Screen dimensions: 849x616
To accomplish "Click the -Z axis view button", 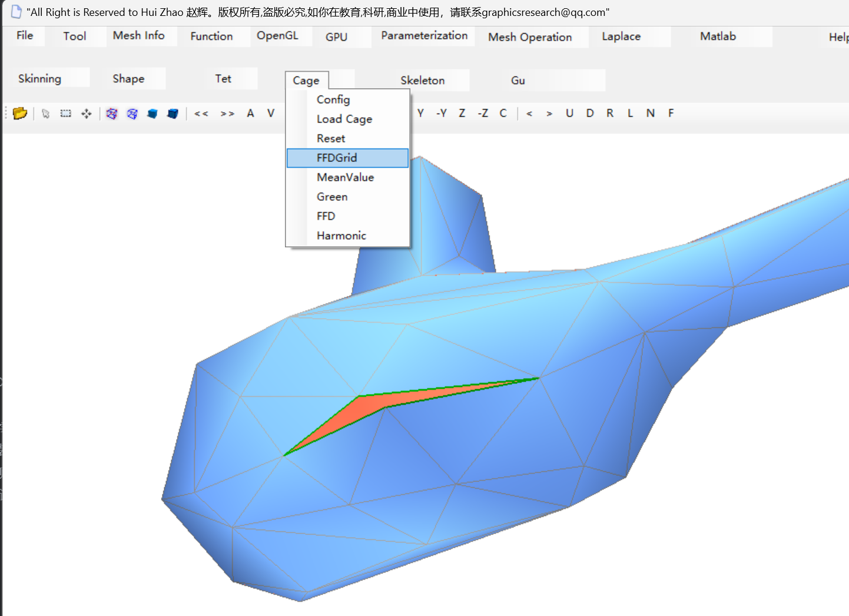I will [x=483, y=113].
